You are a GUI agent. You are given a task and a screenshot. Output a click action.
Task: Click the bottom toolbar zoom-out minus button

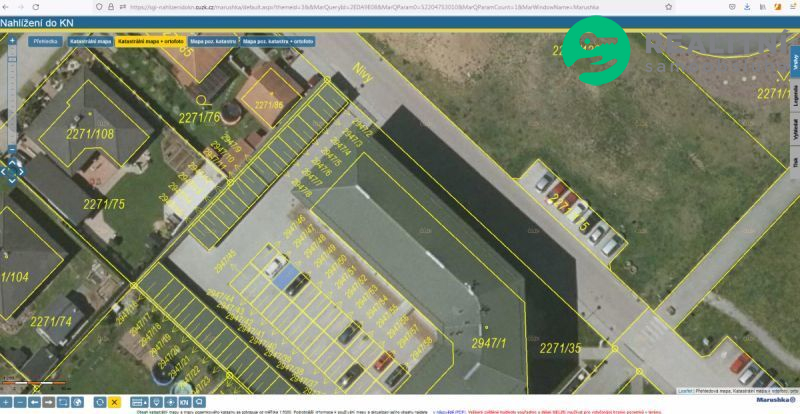[x=20, y=402]
